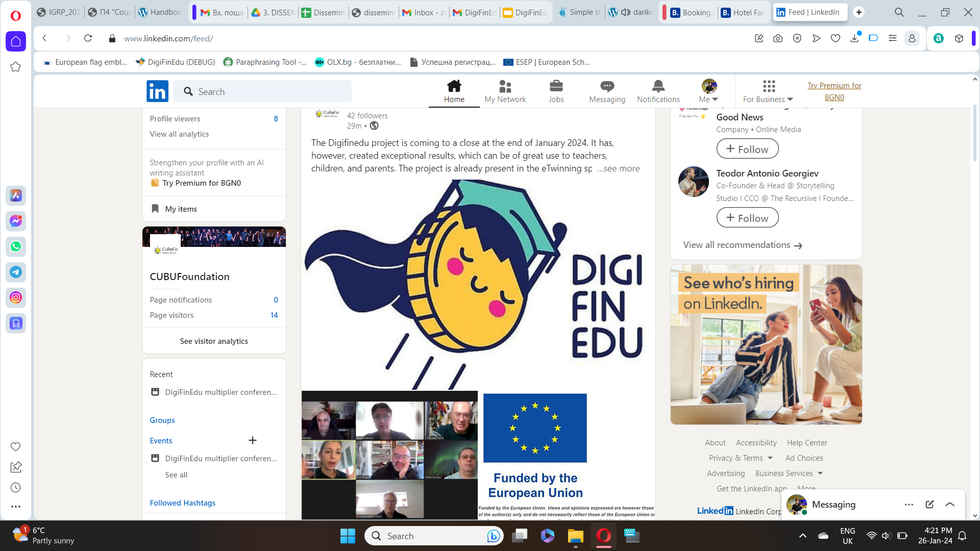Expand the post text with see more
The width and height of the screenshot is (980, 551).
[x=618, y=168]
